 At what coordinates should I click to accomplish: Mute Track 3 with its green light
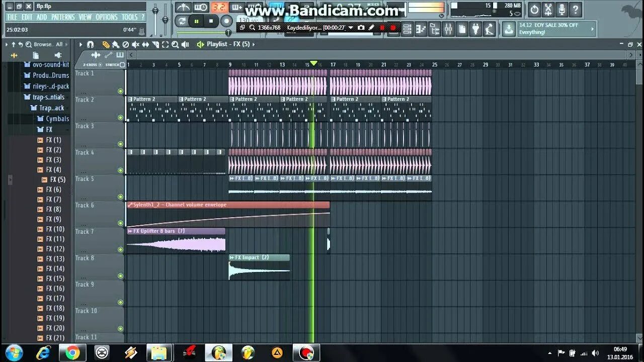pyautogui.click(x=120, y=144)
